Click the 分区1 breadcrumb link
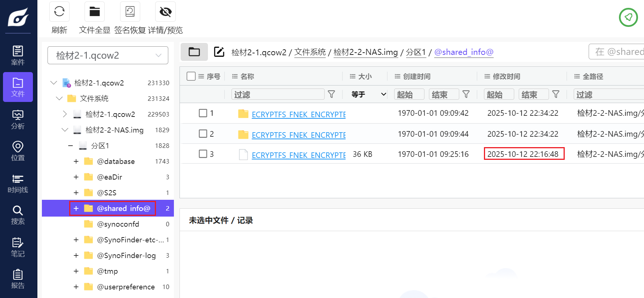This screenshot has height=298, width=644. [416, 52]
